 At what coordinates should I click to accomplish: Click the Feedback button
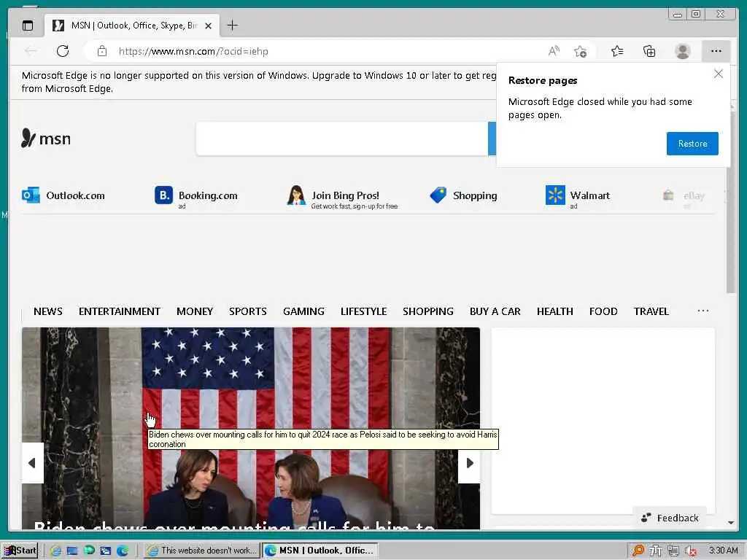click(x=670, y=518)
